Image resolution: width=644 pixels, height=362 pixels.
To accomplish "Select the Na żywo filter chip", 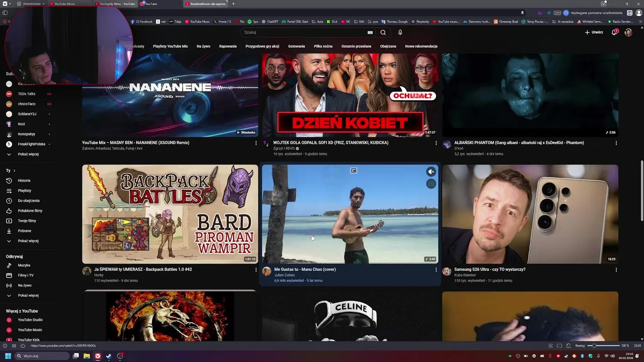I will click(203, 46).
